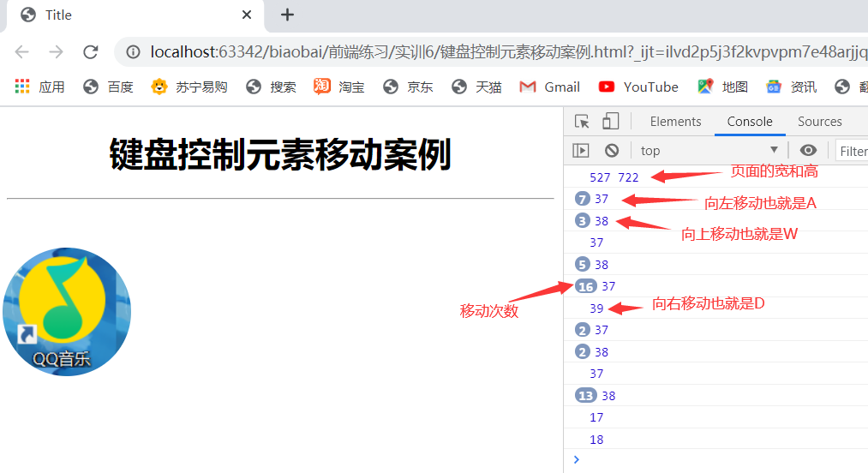Click the QQ音乐 circular image
The height and width of the screenshot is (473, 868).
(x=67, y=312)
